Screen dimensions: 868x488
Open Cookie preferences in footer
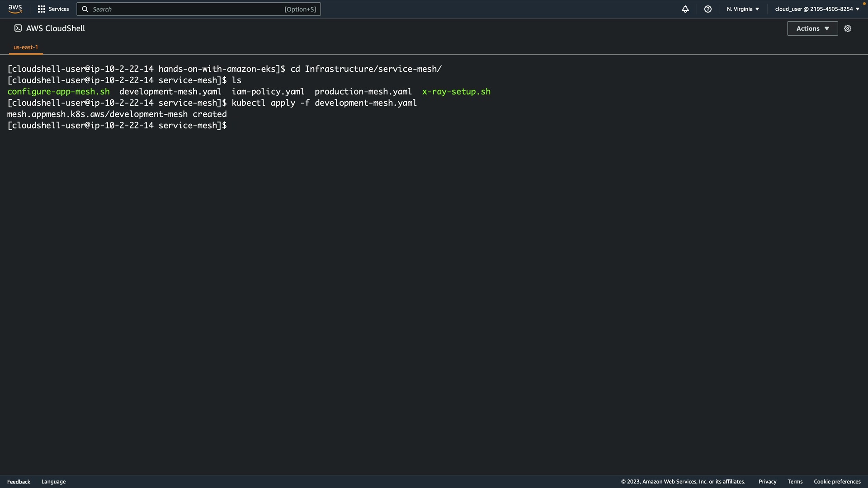(837, 482)
